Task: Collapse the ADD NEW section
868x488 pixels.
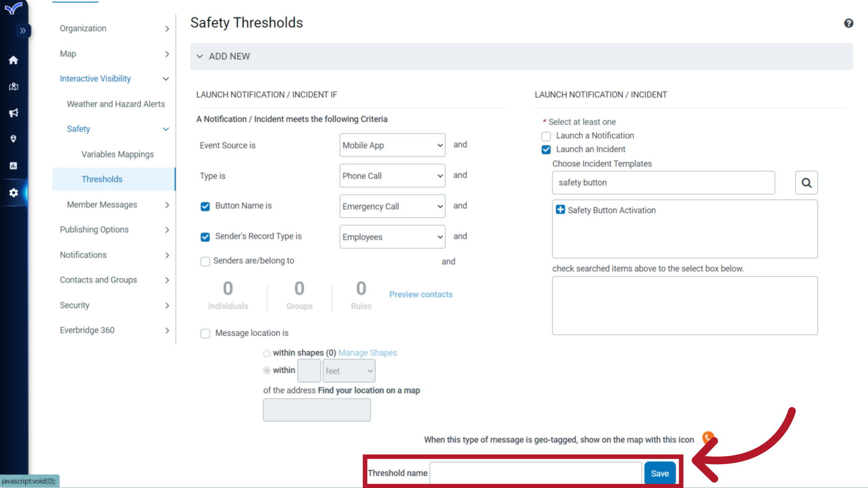Action: coord(200,56)
